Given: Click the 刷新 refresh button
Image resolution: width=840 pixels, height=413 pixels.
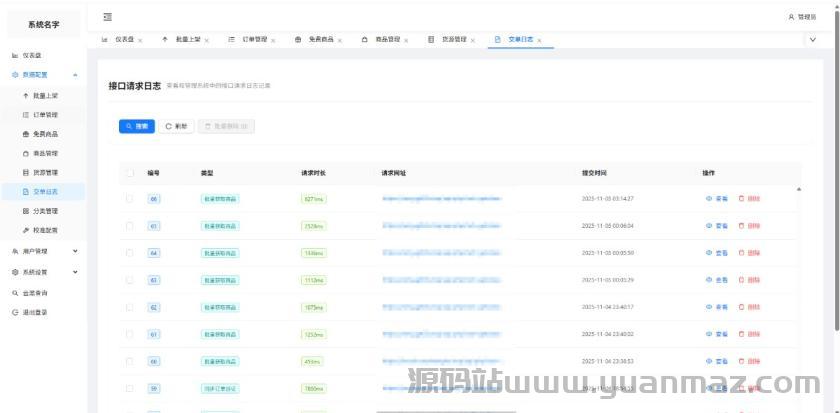Looking at the screenshot, I should coord(176,127).
